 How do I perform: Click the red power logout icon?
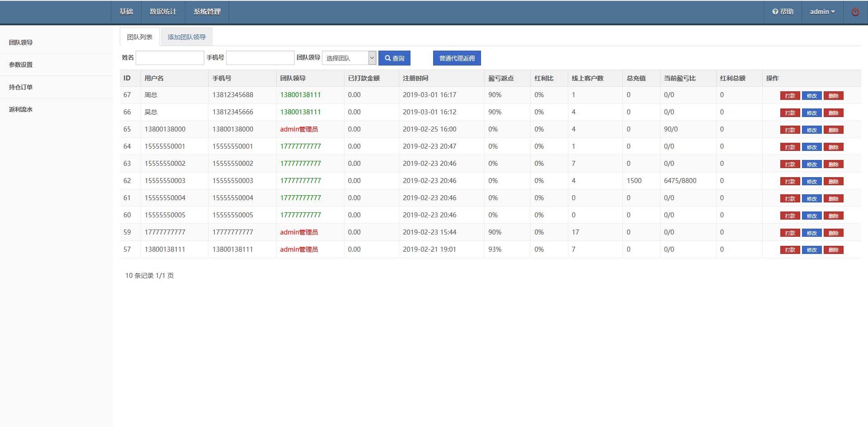[x=855, y=12]
